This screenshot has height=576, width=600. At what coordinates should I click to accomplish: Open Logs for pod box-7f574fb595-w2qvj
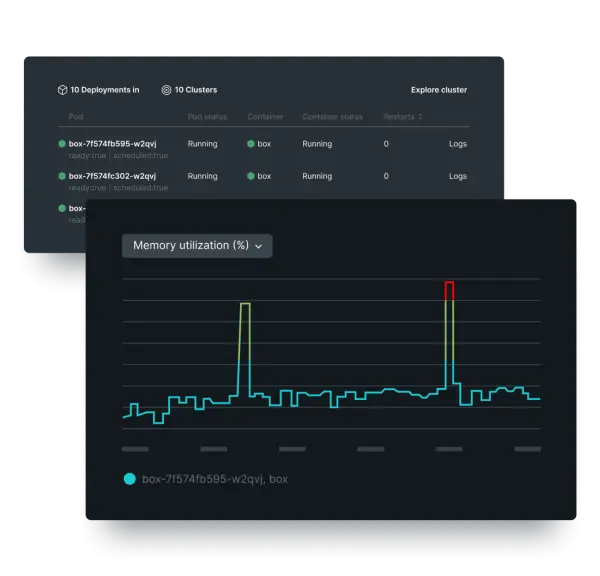tap(458, 144)
